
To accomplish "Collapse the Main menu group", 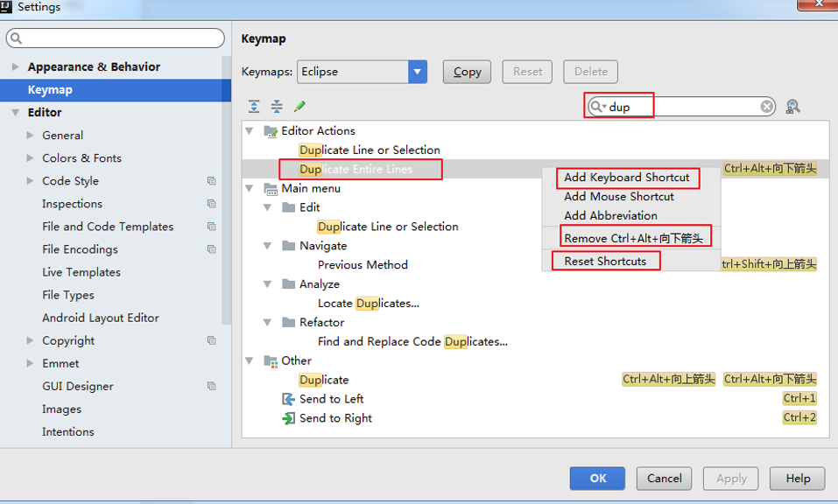I will [x=249, y=188].
